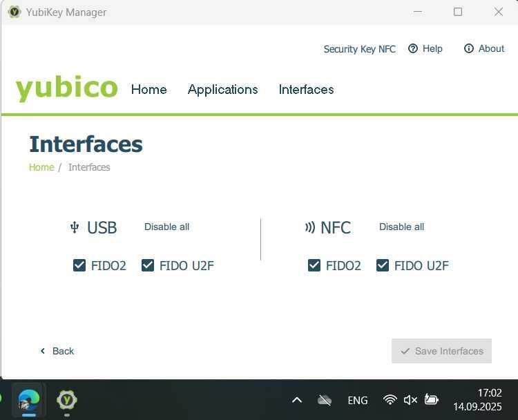Click the muted volume icon
518x420 pixels.
(411, 400)
